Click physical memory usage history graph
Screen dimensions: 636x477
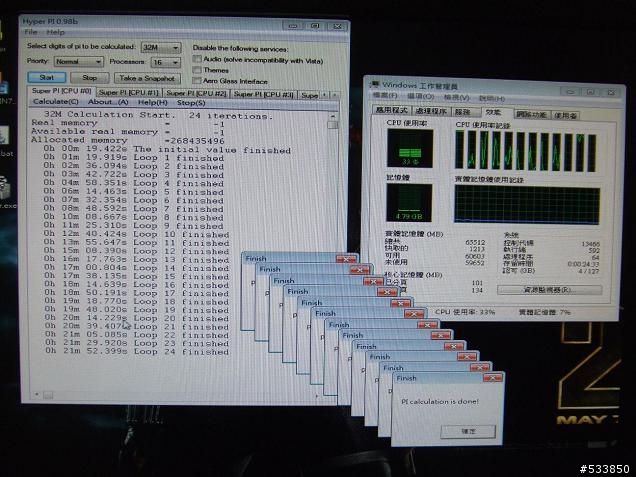(x=527, y=205)
